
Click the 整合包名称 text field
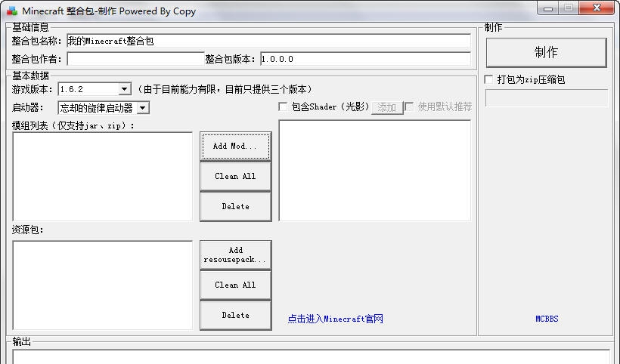point(268,41)
